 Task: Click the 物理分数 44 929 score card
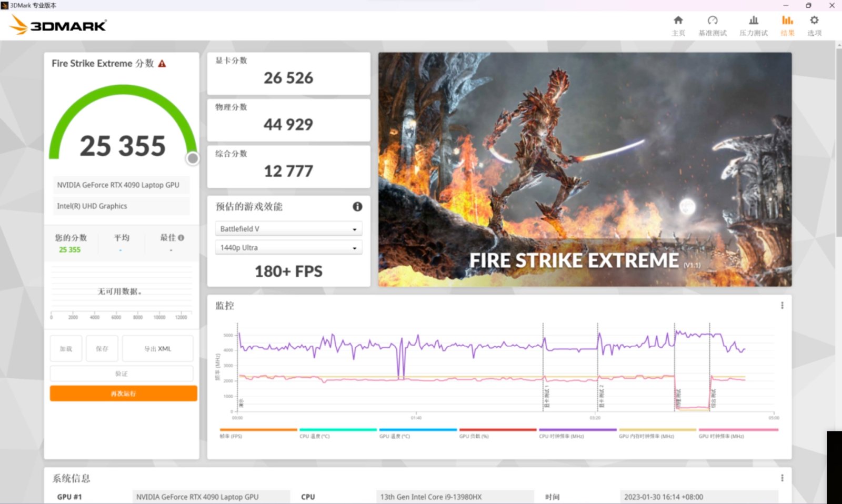coord(288,120)
